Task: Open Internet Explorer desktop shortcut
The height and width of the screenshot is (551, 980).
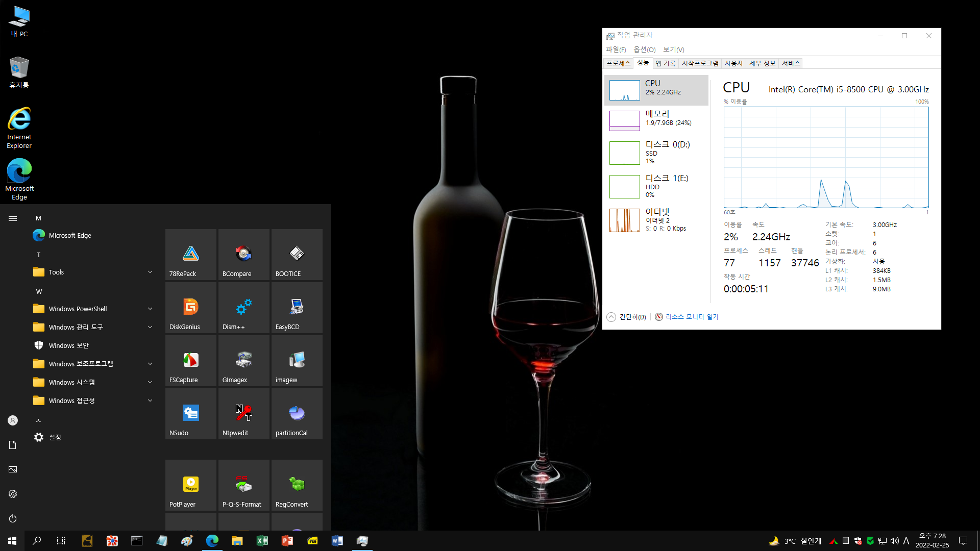Action: 19,128
